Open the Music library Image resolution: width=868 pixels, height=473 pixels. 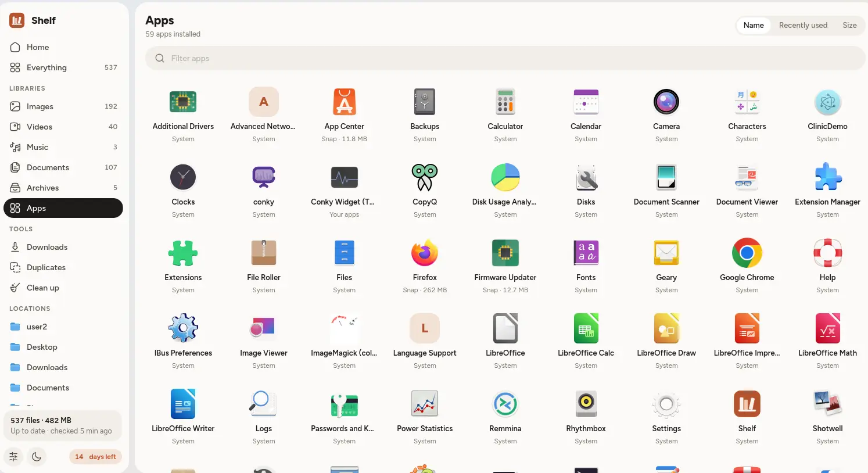(63, 147)
